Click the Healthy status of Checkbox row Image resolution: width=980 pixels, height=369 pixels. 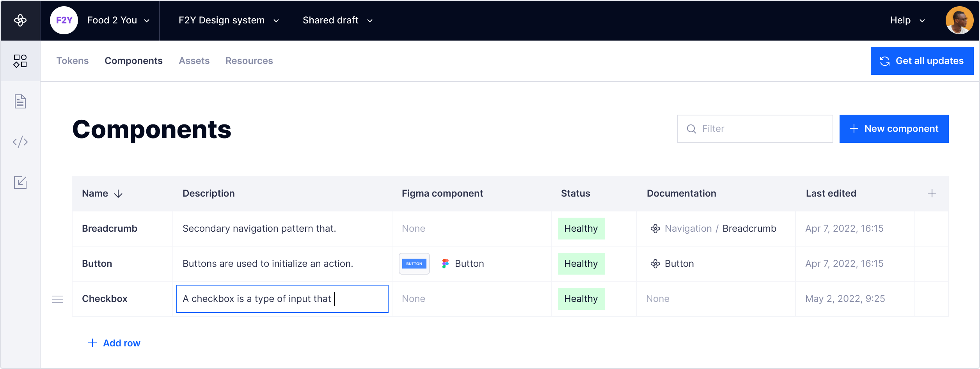[581, 299]
